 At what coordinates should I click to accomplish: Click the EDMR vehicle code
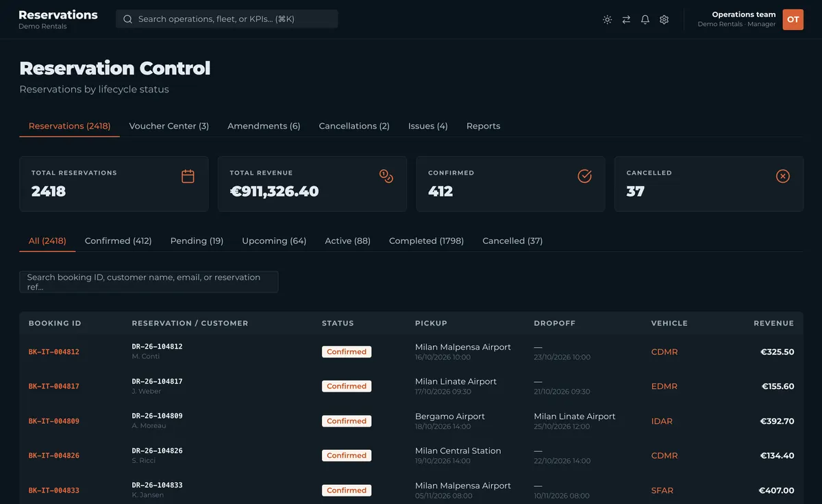[x=664, y=386]
